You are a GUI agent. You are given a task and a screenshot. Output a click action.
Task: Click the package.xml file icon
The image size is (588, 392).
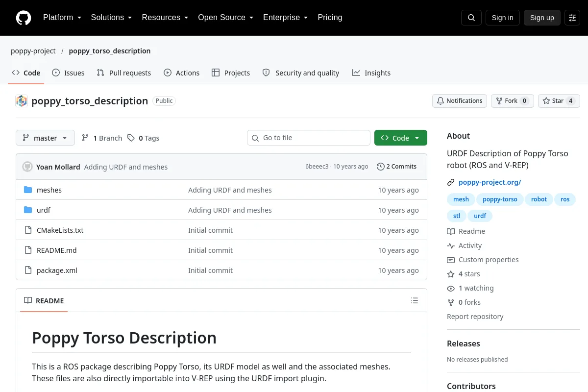pos(28,270)
